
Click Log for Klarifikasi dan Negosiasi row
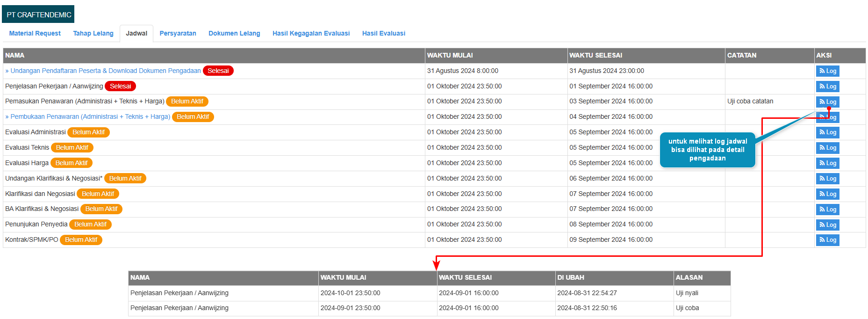(827, 194)
